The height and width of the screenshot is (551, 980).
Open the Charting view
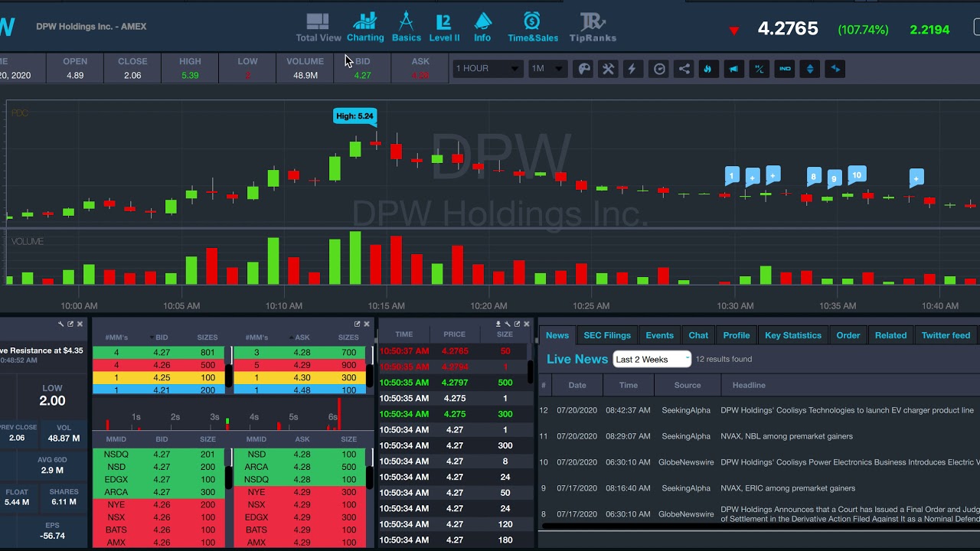click(365, 28)
